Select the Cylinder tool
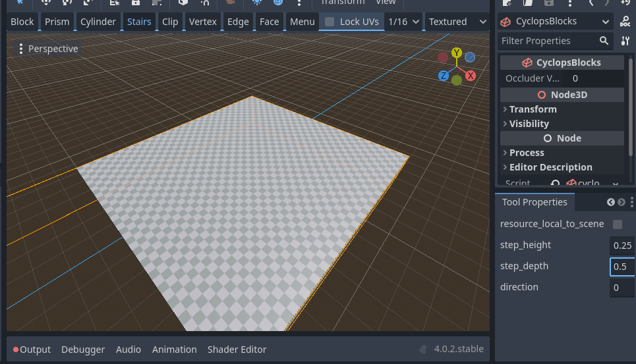The image size is (636, 364). click(x=98, y=22)
